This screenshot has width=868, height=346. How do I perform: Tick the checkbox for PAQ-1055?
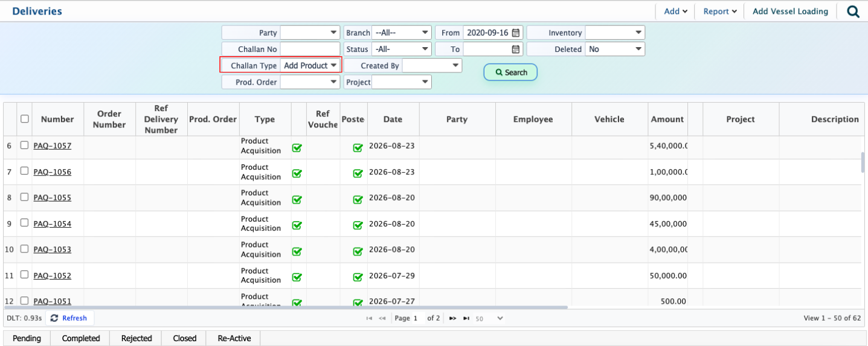(25, 197)
